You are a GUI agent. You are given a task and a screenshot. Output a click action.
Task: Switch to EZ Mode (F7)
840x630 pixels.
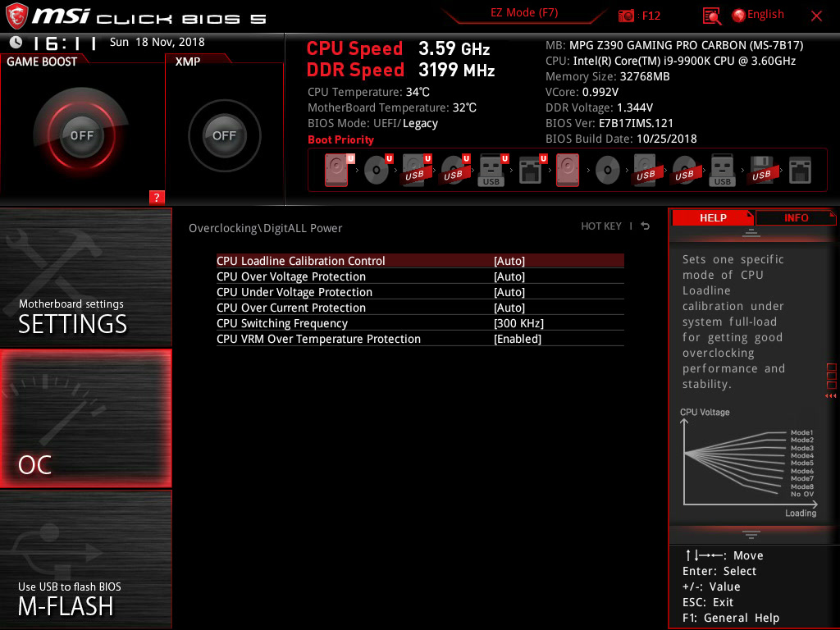(x=524, y=13)
